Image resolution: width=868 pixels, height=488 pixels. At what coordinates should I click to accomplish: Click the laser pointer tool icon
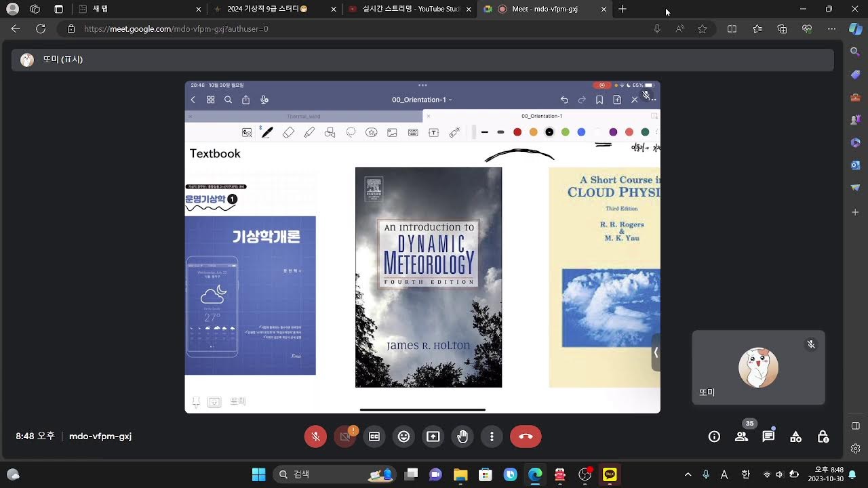pyautogui.click(x=454, y=132)
